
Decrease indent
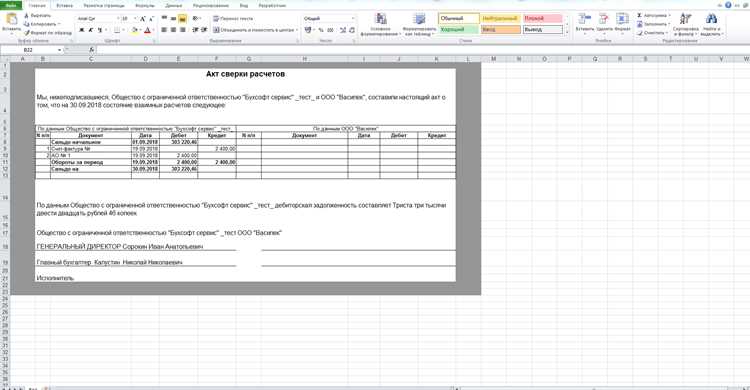(195, 30)
